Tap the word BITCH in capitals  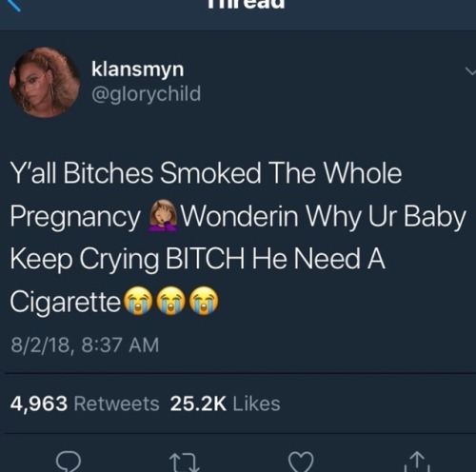206,259
